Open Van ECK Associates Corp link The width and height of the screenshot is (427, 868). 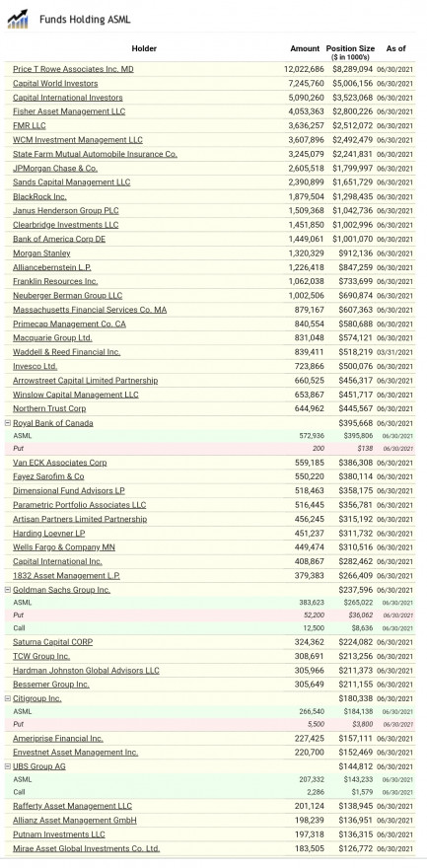(x=60, y=463)
